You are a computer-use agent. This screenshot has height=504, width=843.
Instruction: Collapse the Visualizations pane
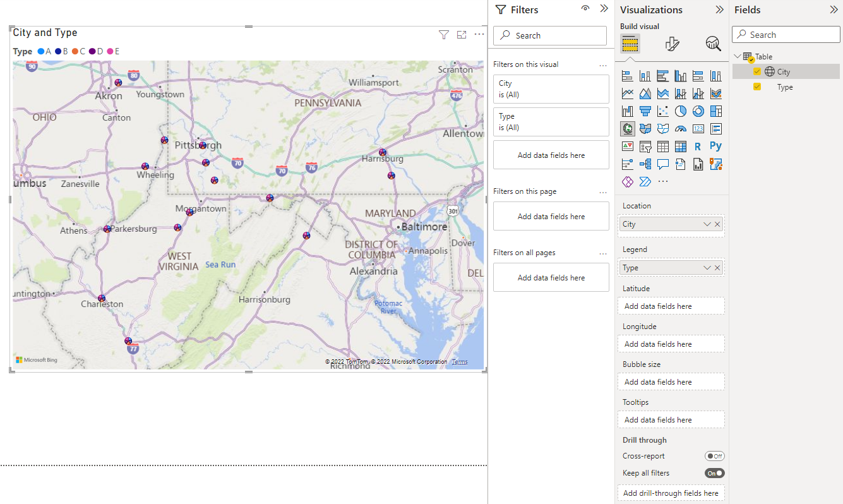[719, 9]
